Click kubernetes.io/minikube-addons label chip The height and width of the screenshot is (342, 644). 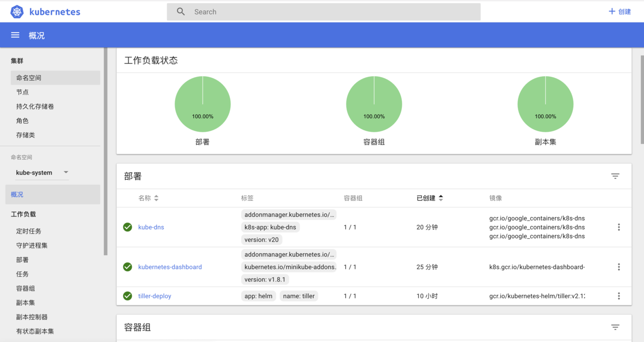(289, 267)
